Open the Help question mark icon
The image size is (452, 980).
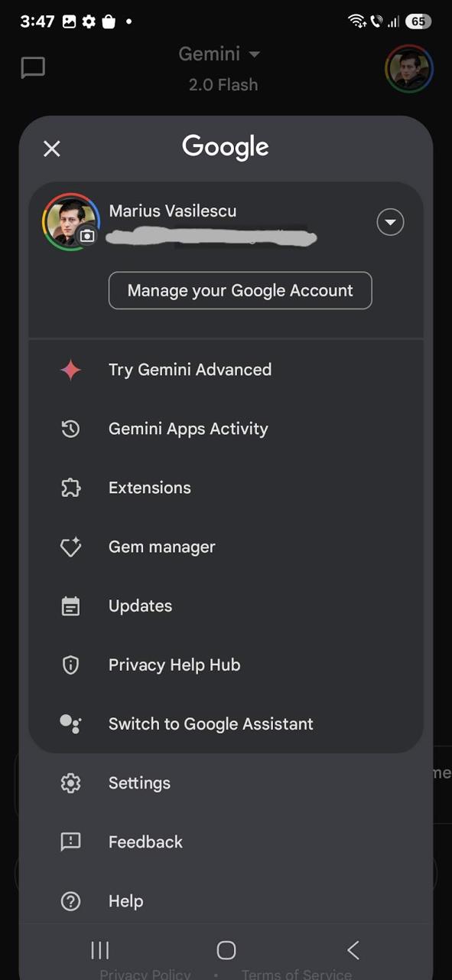(70, 901)
